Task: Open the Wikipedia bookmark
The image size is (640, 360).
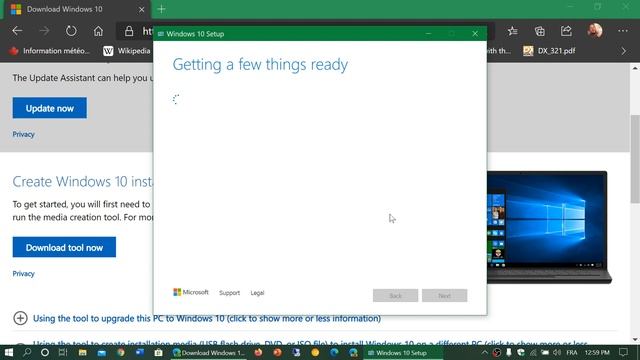Action: [127, 51]
